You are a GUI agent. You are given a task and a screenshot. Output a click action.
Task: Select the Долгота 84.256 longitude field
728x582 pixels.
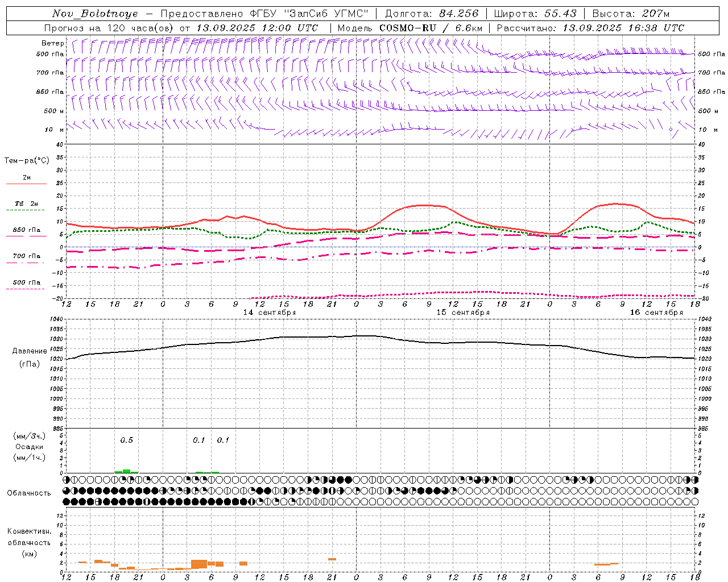click(432, 14)
